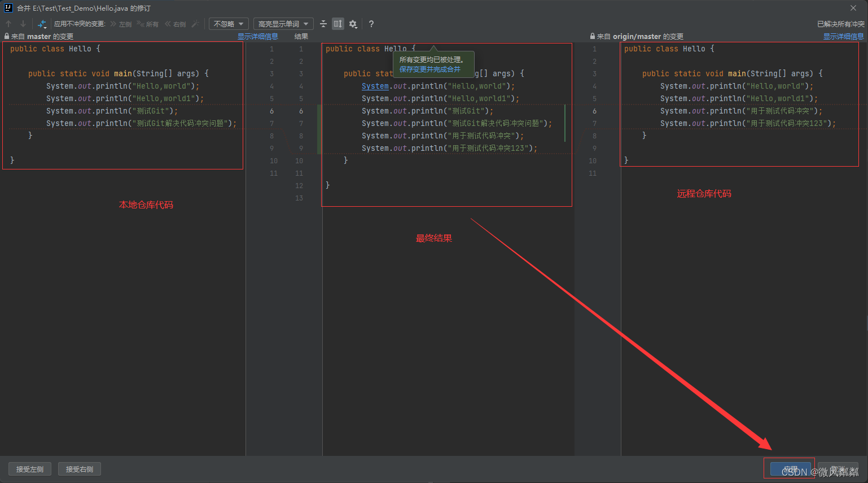Open the diff settings gear menu
This screenshot has width=868, height=483.
(x=353, y=24)
